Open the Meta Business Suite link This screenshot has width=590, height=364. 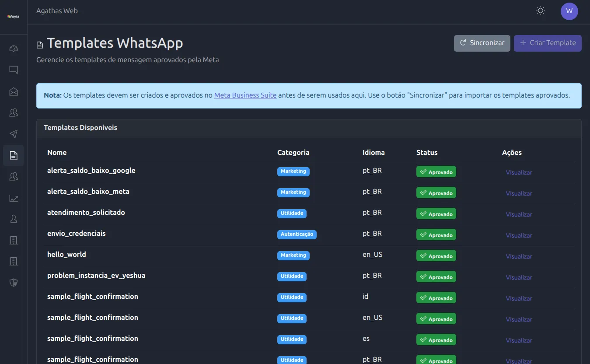245,95
